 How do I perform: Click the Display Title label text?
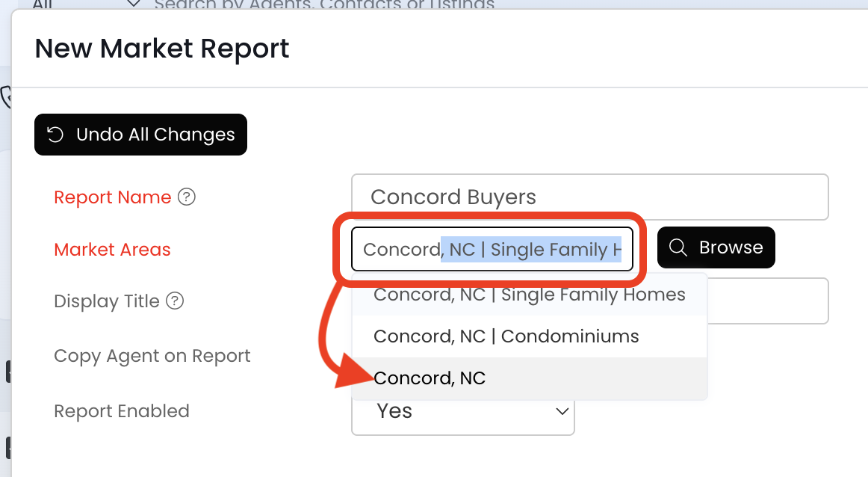[106, 301]
